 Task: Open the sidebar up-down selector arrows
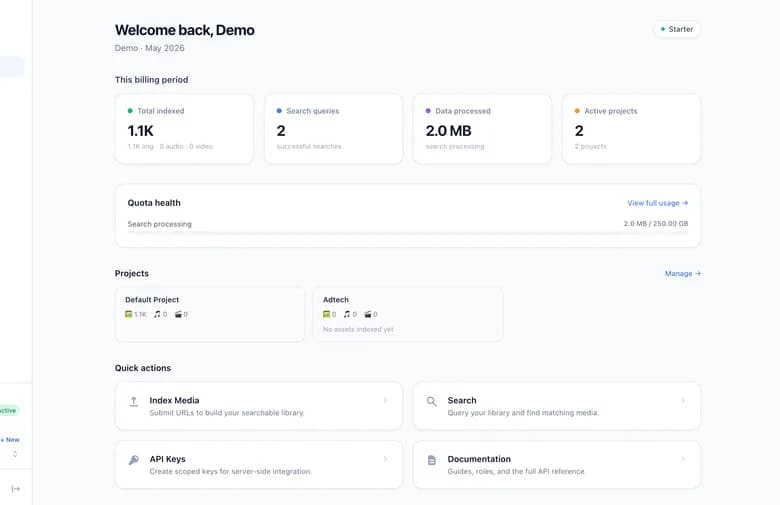click(15, 454)
